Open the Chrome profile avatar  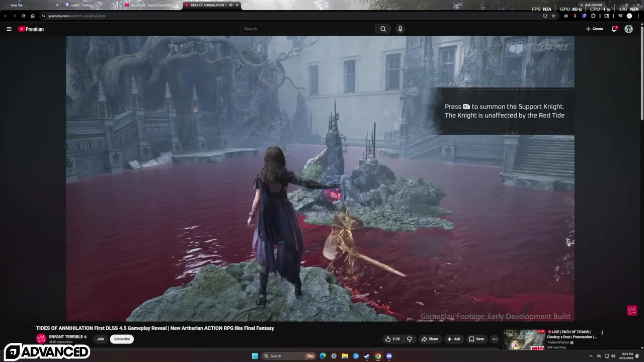(629, 16)
